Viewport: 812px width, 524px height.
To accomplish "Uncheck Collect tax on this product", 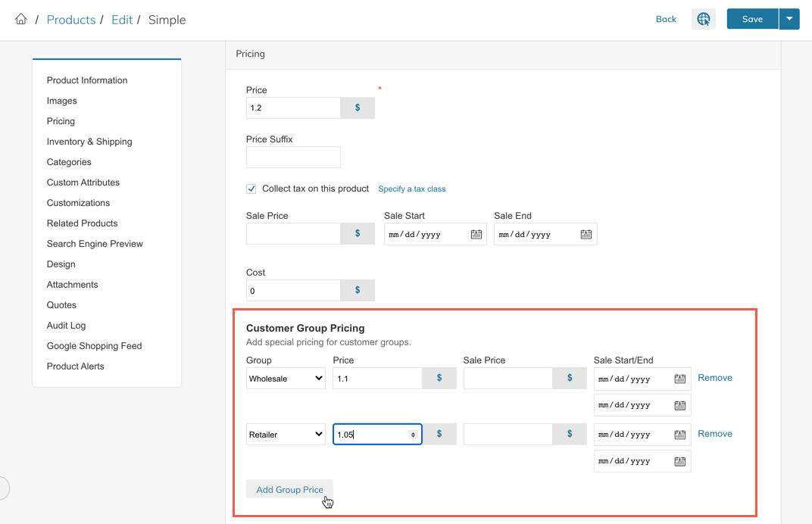I will 251,189.
